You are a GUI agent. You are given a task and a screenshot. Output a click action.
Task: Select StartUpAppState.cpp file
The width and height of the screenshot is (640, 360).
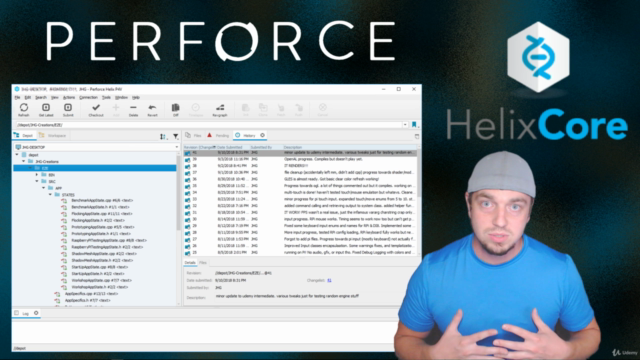pos(99,267)
